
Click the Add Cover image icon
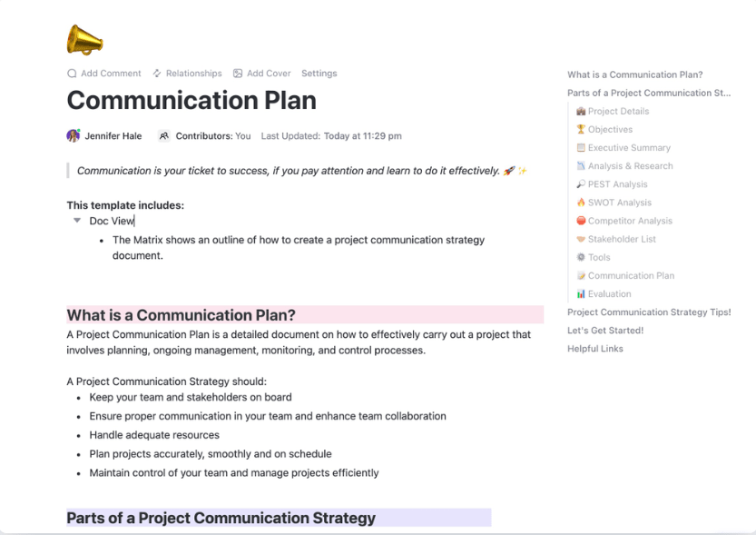[238, 74]
